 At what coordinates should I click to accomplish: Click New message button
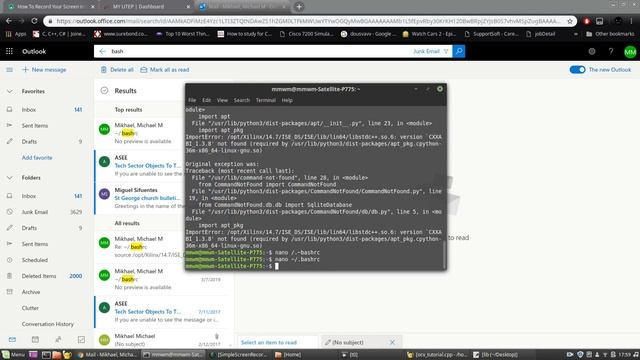[x=44, y=70]
